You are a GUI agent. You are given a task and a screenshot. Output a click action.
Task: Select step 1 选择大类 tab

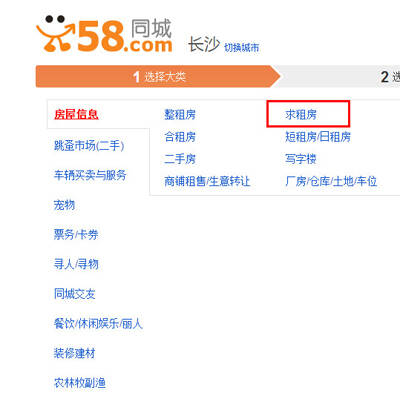coord(158,77)
